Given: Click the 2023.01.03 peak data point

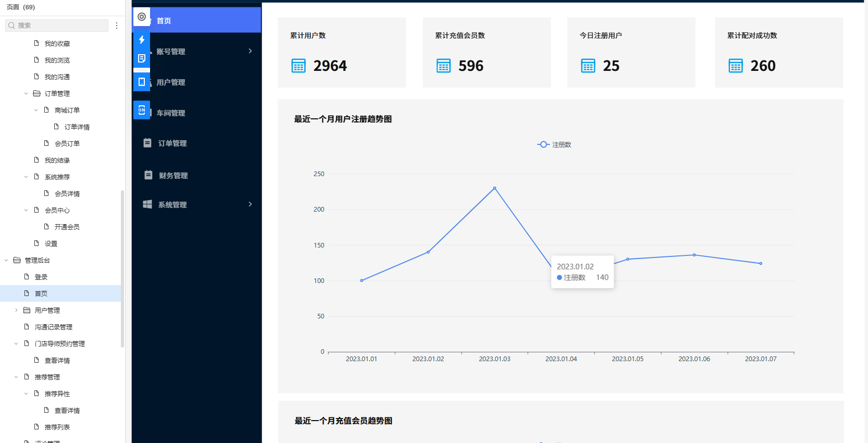Looking at the screenshot, I should (x=494, y=188).
